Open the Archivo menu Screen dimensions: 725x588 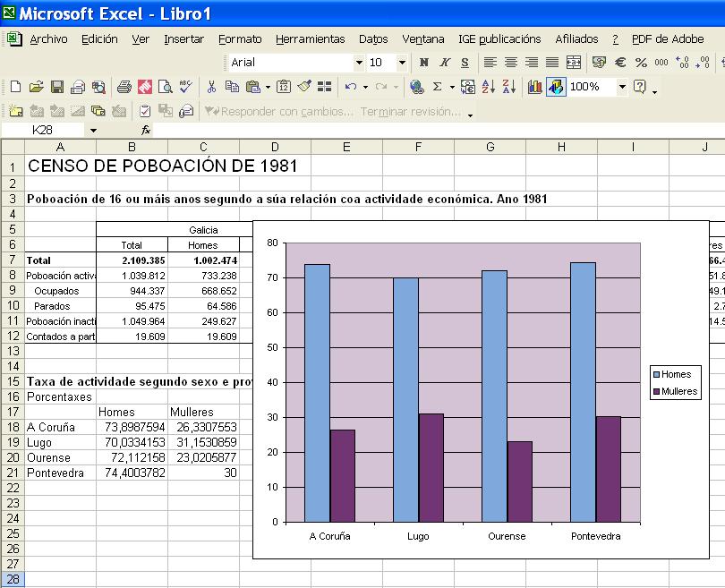coord(48,39)
